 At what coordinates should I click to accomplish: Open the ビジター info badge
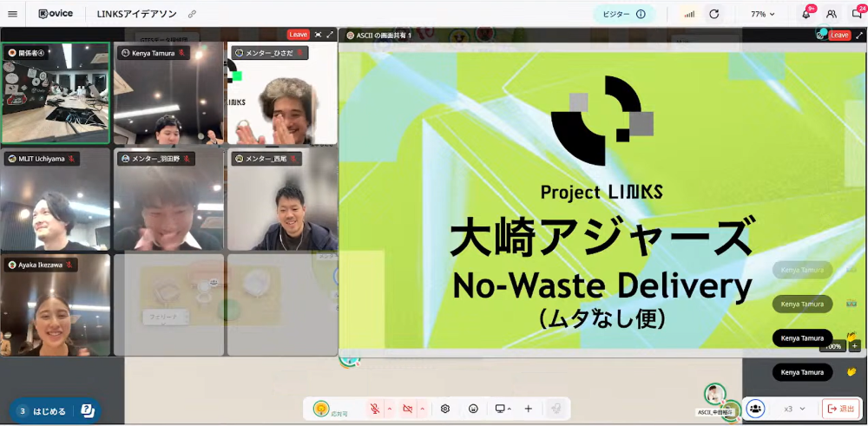coord(624,15)
